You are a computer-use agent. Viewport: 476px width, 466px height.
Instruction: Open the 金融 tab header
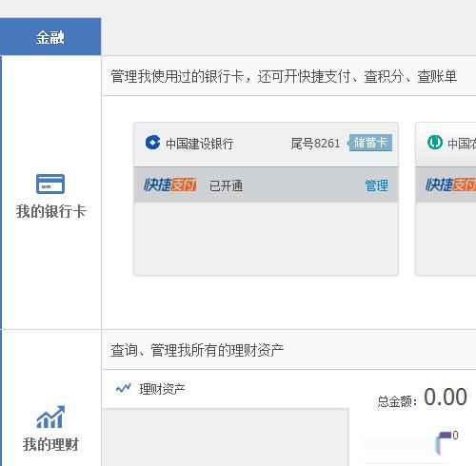50,37
